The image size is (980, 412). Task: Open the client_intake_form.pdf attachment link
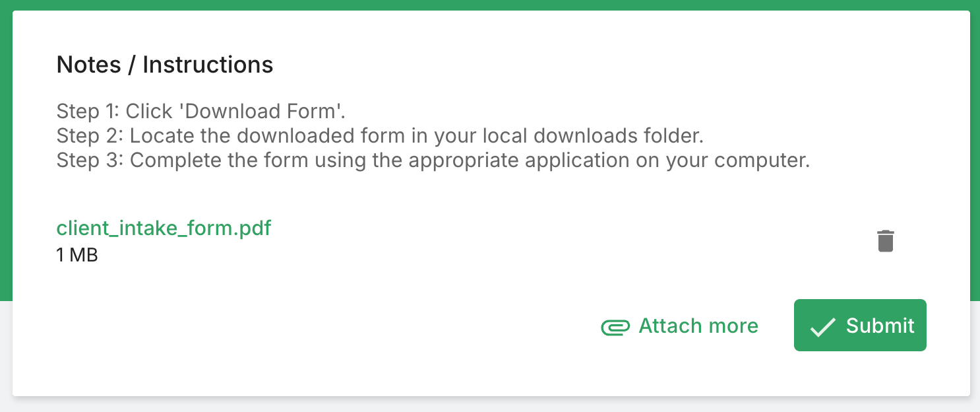point(164,228)
